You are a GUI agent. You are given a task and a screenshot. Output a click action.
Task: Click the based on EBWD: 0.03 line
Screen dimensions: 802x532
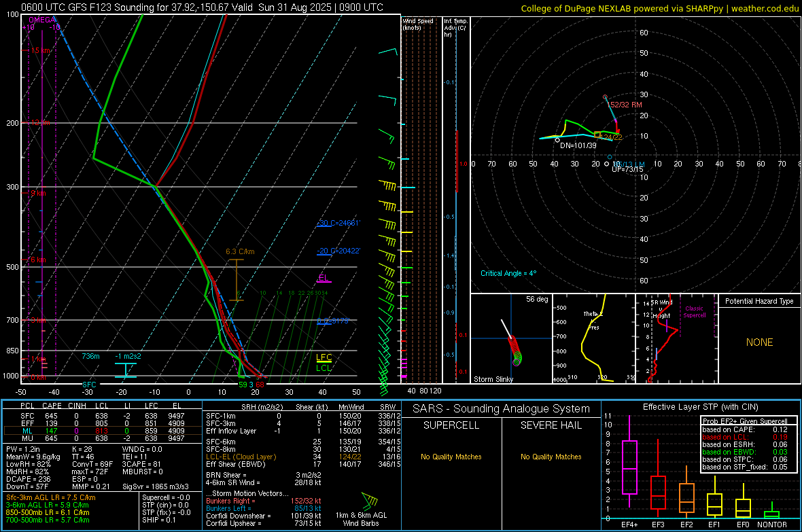click(745, 452)
